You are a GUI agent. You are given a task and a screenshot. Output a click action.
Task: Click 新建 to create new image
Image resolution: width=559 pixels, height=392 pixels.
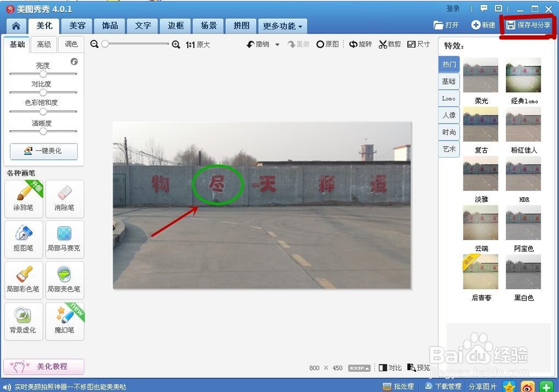click(483, 25)
